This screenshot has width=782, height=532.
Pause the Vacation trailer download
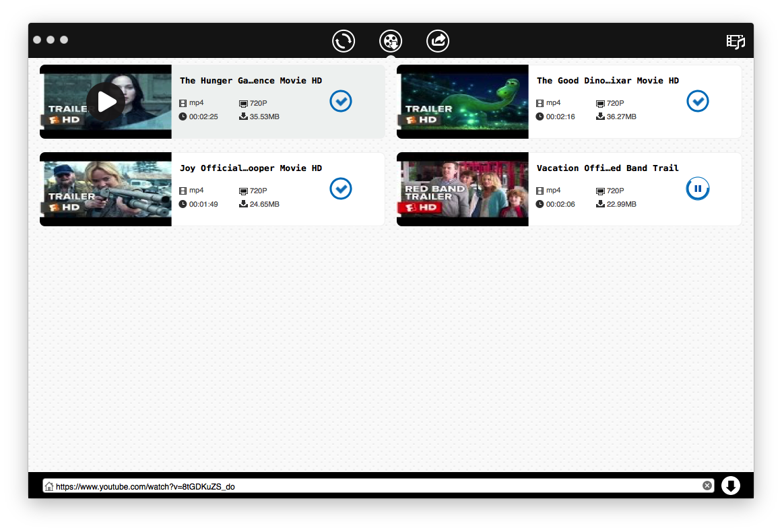pos(697,189)
